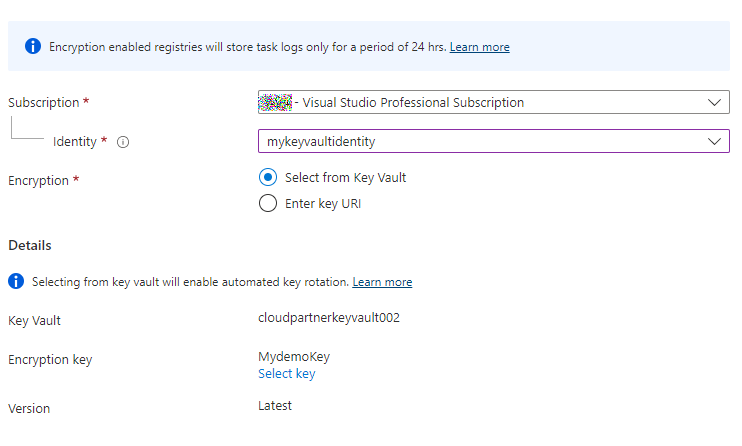Click the Encryption field label
This screenshot has height=446, width=742.
click(x=38, y=181)
